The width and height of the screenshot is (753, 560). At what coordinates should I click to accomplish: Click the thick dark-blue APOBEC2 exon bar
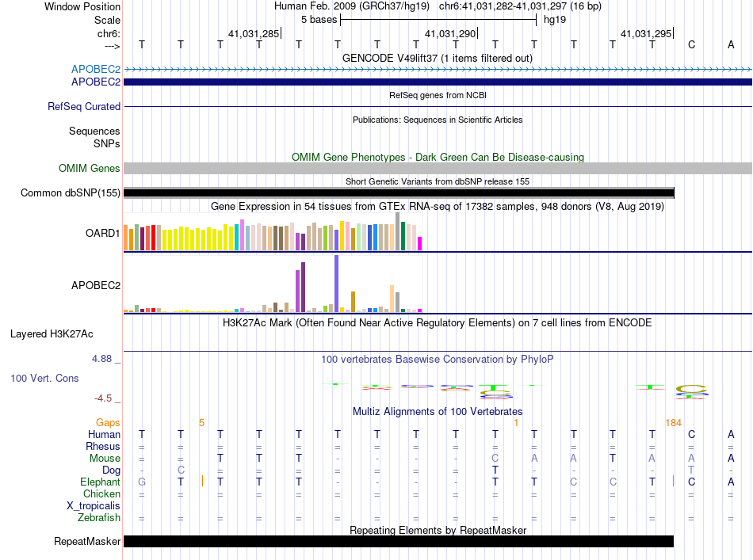click(x=438, y=82)
